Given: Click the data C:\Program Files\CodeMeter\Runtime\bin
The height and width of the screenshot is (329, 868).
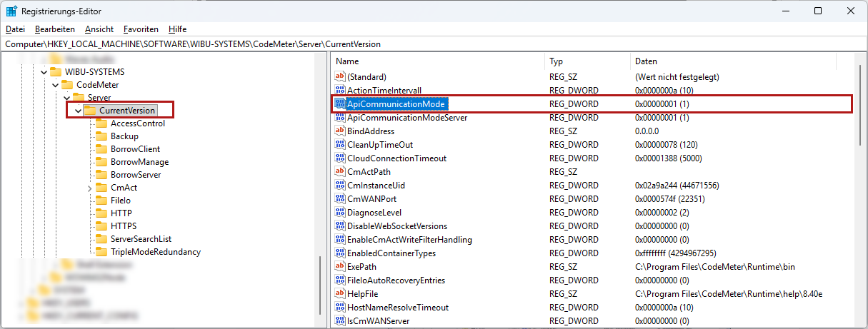Looking at the screenshot, I should click(x=715, y=267).
